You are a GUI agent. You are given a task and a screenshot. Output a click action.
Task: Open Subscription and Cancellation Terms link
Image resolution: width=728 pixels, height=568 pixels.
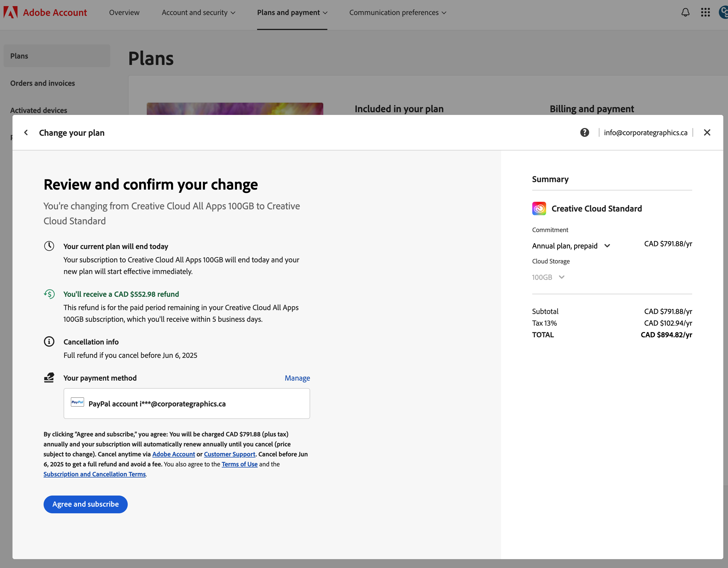(x=95, y=474)
